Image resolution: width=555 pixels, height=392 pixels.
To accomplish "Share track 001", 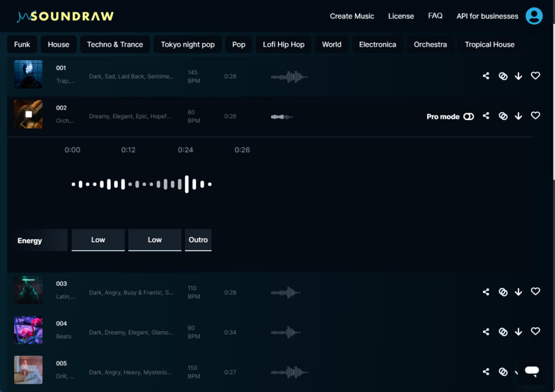I will point(486,76).
